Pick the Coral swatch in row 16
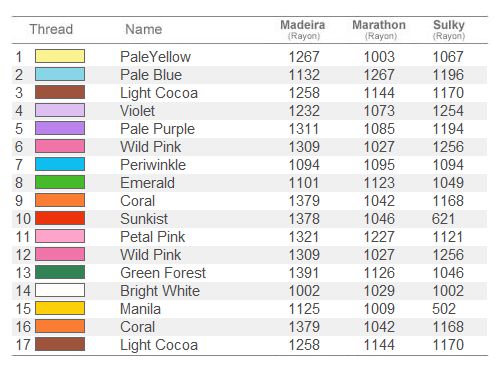 pyautogui.click(x=60, y=326)
